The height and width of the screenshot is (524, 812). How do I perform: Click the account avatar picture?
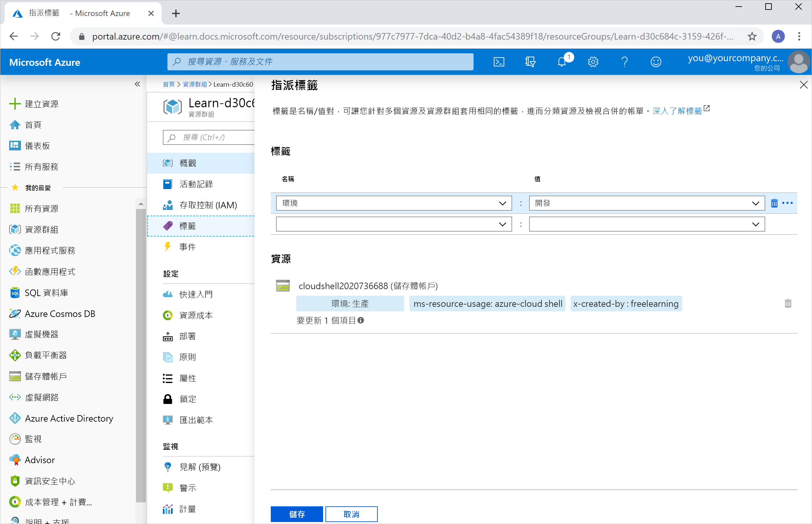pos(798,61)
